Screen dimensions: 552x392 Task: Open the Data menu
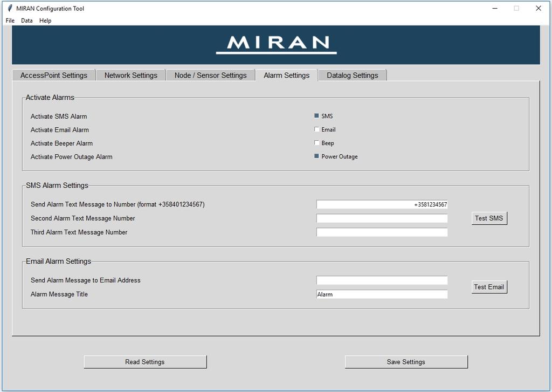pos(27,20)
